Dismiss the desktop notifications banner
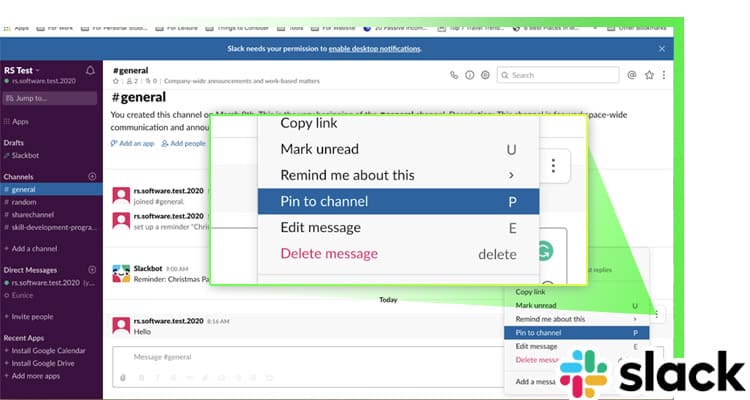The width and height of the screenshot is (750, 400). (x=661, y=48)
